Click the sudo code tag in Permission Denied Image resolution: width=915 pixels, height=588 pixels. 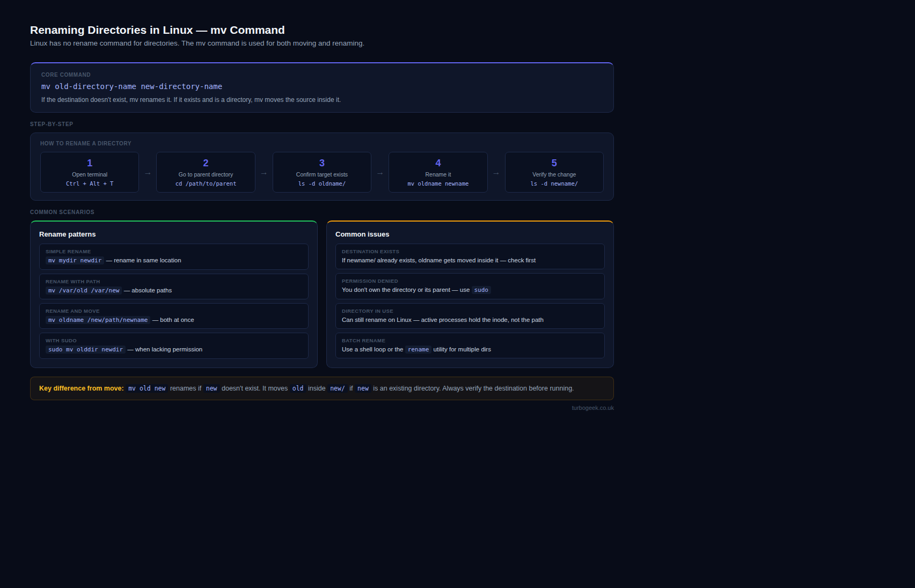click(481, 290)
